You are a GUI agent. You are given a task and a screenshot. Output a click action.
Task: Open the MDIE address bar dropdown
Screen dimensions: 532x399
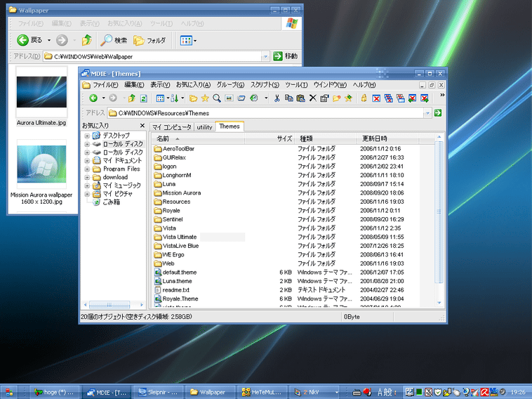click(427, 113)
